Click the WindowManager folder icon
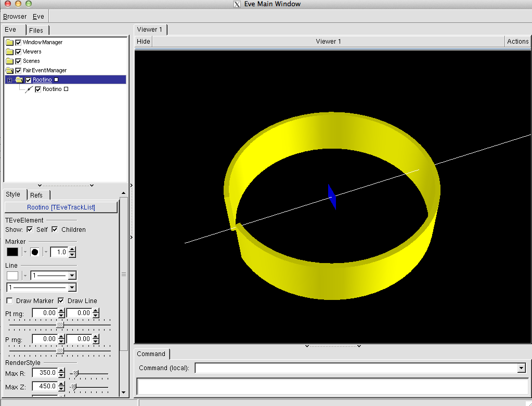This screenshot has width=532, height=406. (x=9, y=42)
